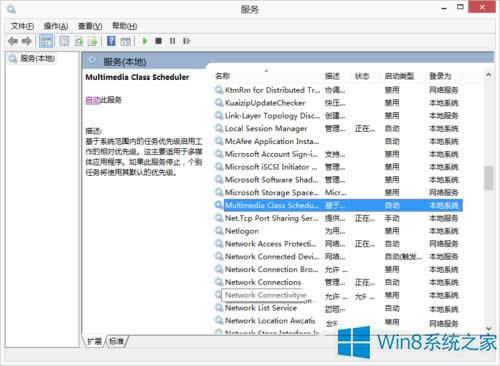Select the Network Connections service

coord(338,282)
